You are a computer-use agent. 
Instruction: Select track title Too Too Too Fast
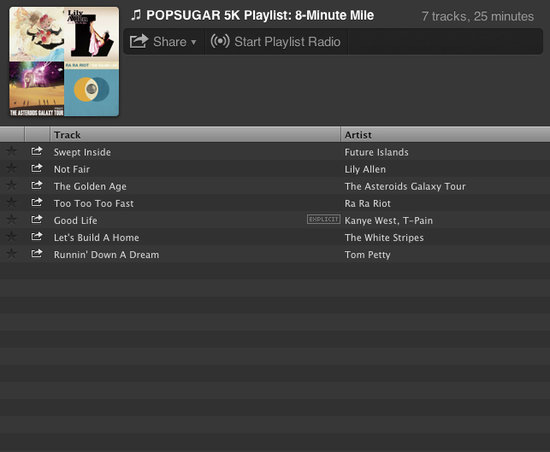[94, 204]
